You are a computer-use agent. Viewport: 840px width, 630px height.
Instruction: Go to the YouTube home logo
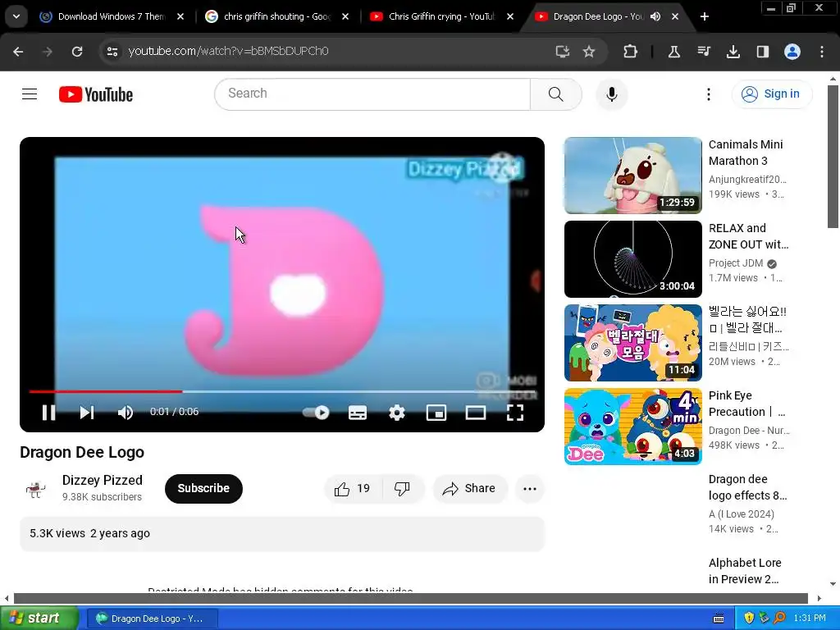pos(96,94)
